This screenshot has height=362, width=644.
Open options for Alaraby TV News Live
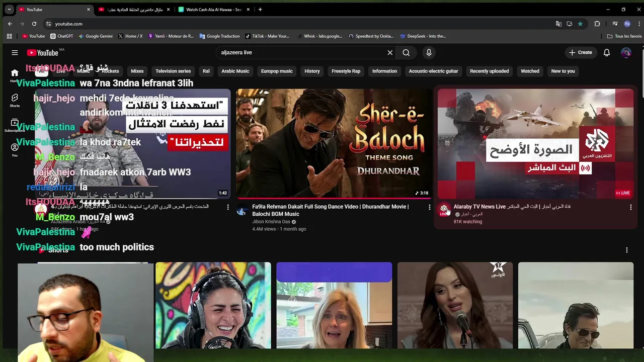coord(630,207)
